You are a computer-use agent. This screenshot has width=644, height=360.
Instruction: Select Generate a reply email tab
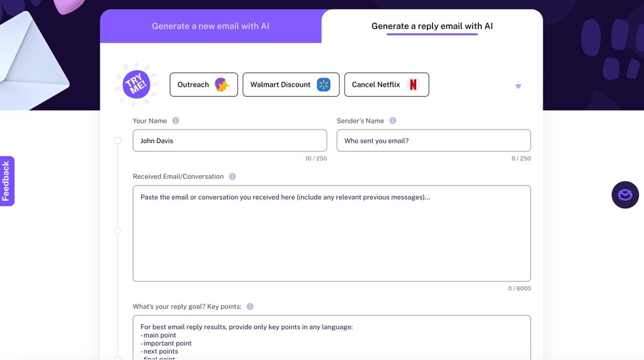pyautogui.click(x=432, y=26)
